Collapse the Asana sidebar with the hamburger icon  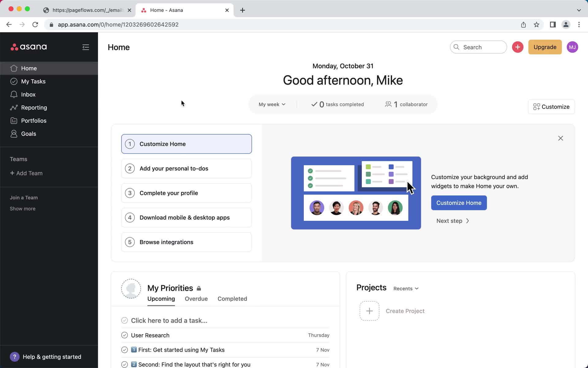click(86, 47)
